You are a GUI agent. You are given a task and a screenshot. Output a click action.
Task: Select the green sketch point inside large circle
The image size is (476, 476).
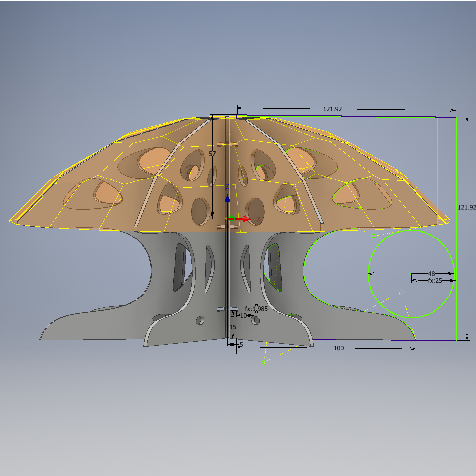tap(401, 293)
